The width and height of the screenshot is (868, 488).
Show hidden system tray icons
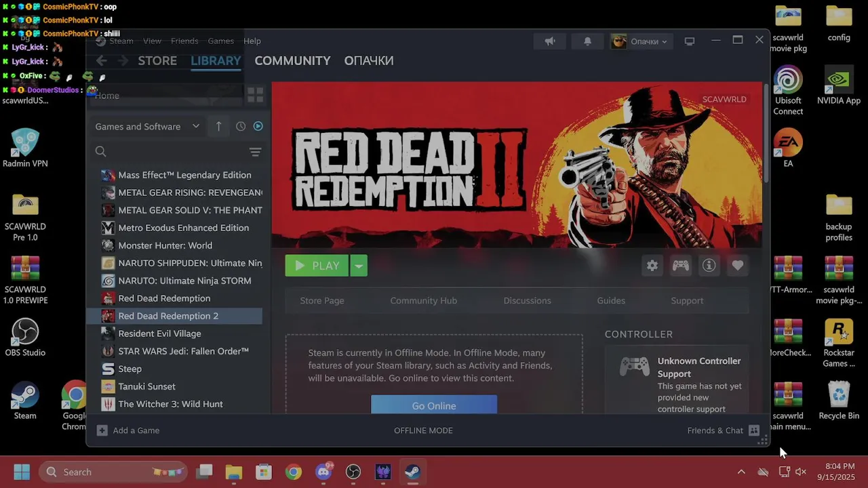[x=741, y=472]
